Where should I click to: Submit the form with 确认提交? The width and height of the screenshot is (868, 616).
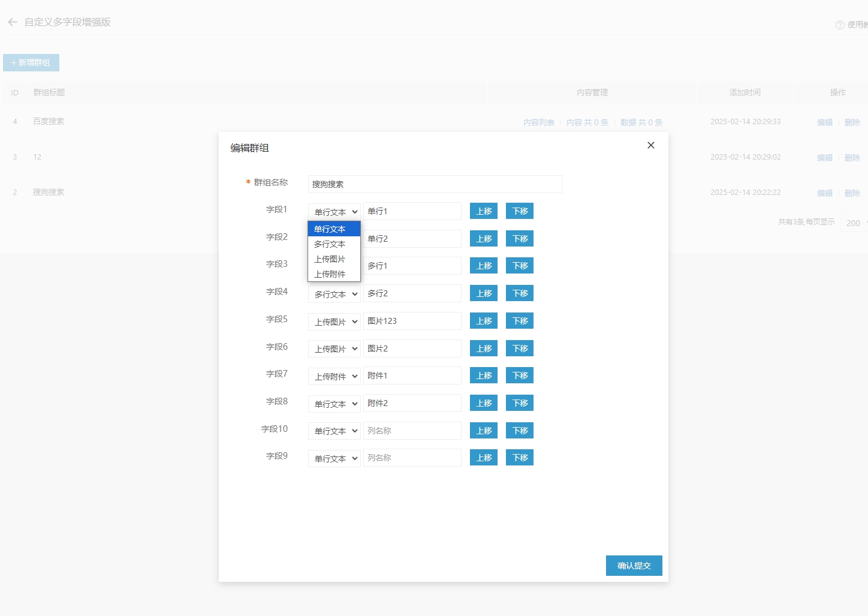(x=634, y=566)
